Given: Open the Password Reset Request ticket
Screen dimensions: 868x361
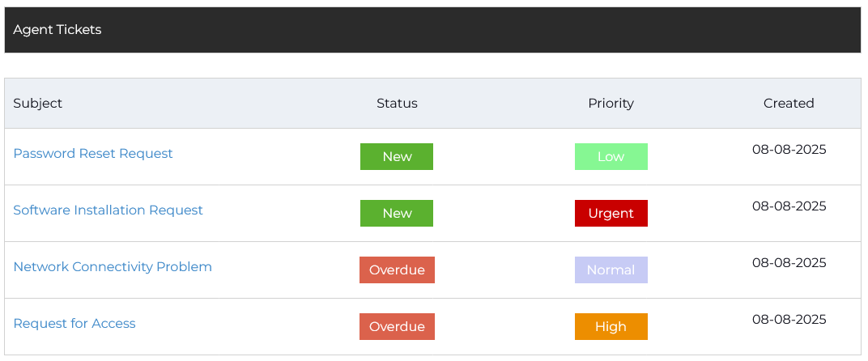Looking at the screenshot, I should pos(93,154).
